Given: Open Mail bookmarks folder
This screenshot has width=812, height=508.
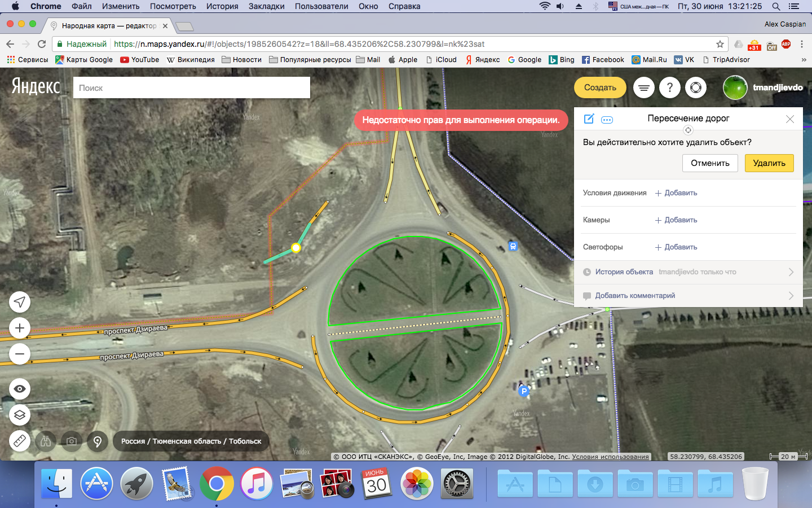Looking at the screenshot, I should coord(368,60).
